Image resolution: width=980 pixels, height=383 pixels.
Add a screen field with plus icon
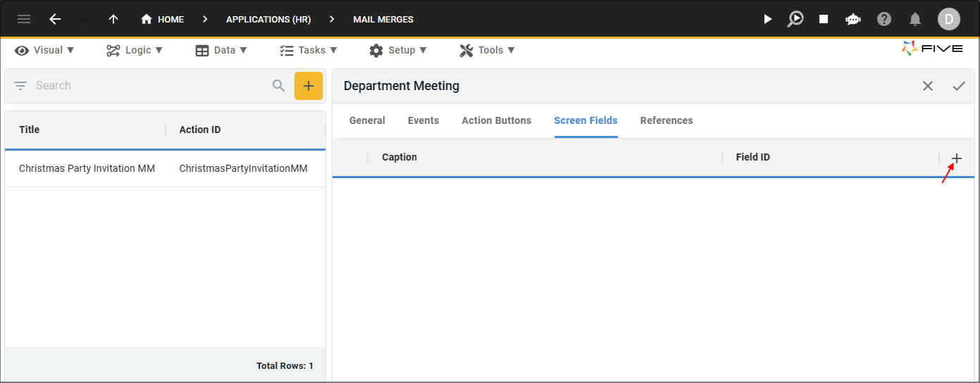[x=957, y=158]
